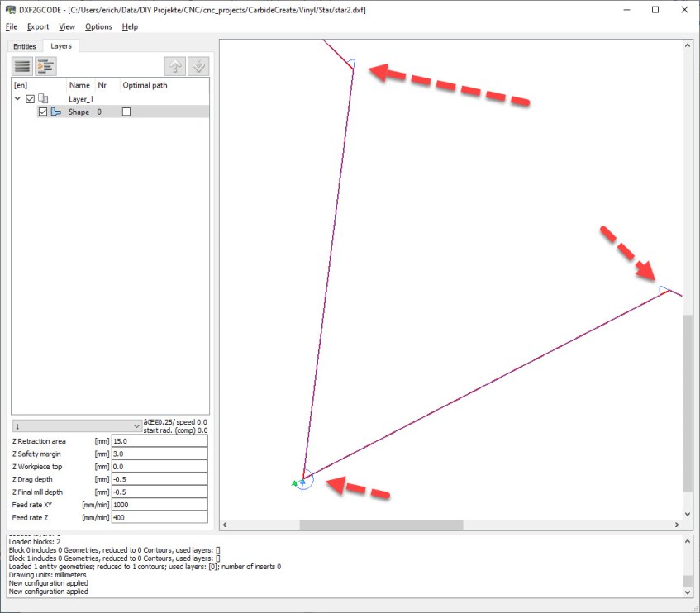Click the Layer_1 layer icon
The height and width of the screenshot is (613, 700).
[x=43, y=99]
